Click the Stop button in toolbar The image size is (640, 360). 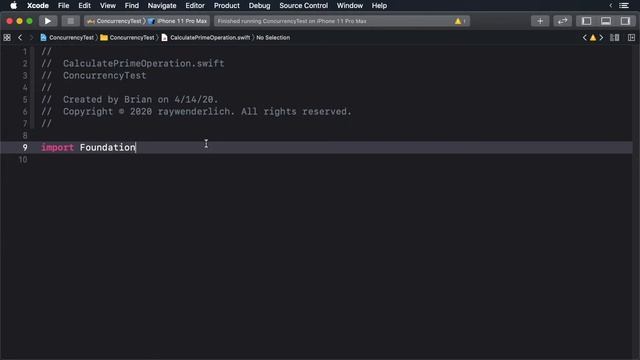coord(71,21)
